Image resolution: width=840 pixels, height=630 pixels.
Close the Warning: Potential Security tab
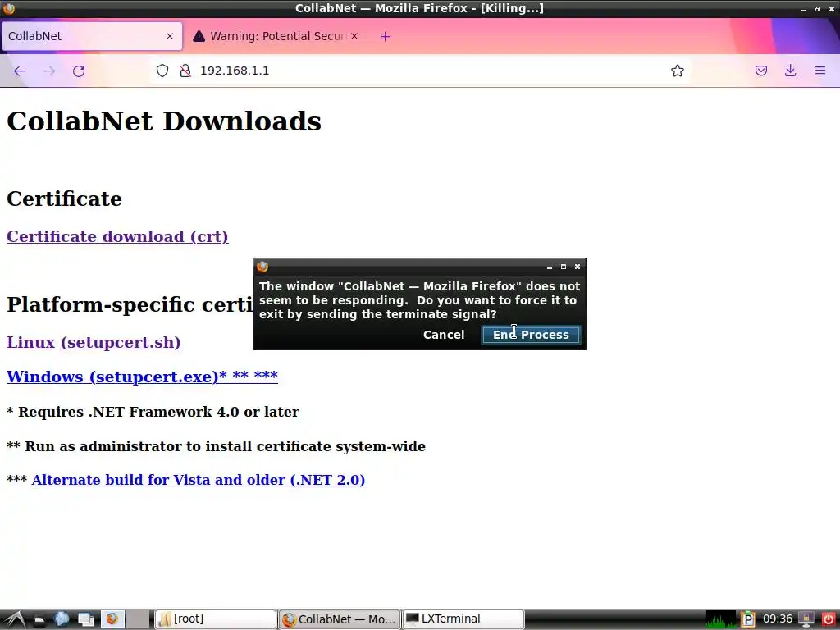pyautogui.click(x=354, y=36)
